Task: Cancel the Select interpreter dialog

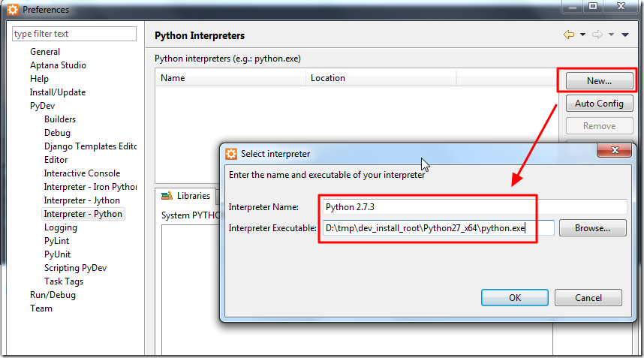Action: tap(588, 297)
